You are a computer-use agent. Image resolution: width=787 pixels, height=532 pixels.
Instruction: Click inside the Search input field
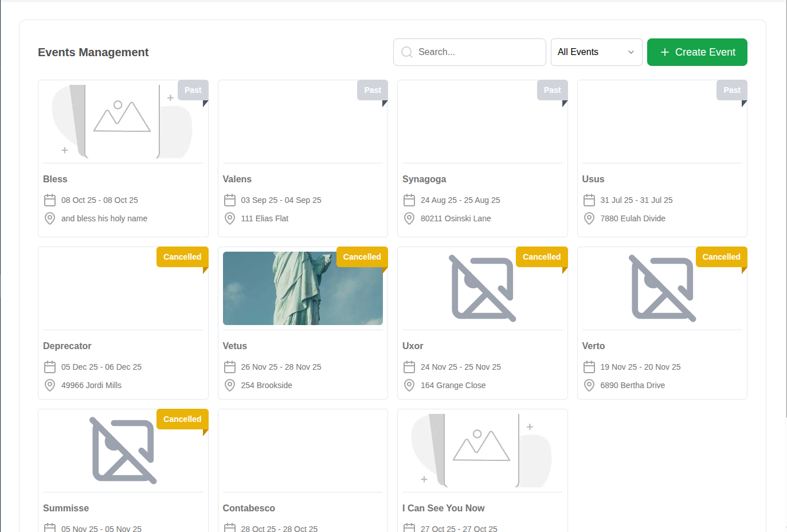tap(469, 52)
